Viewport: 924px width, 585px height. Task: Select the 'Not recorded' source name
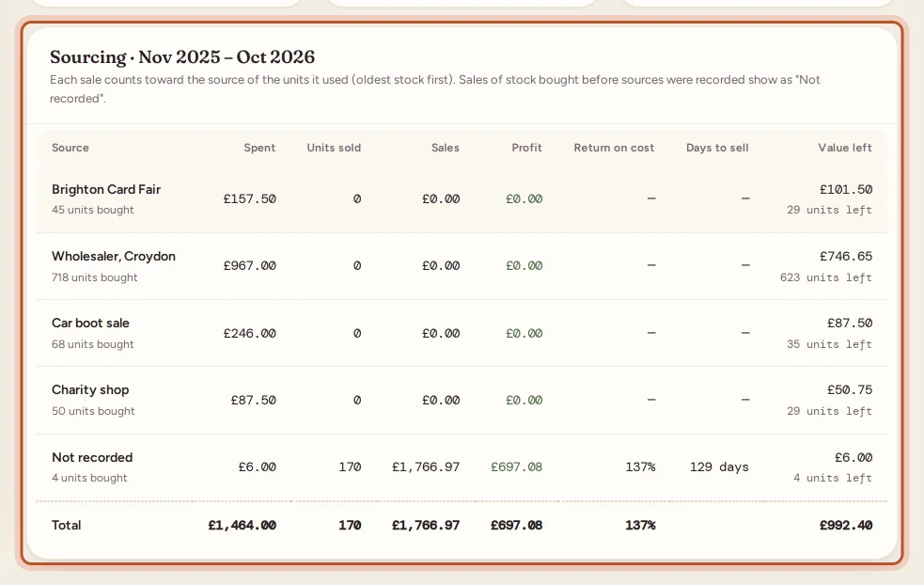pos(92,458)
